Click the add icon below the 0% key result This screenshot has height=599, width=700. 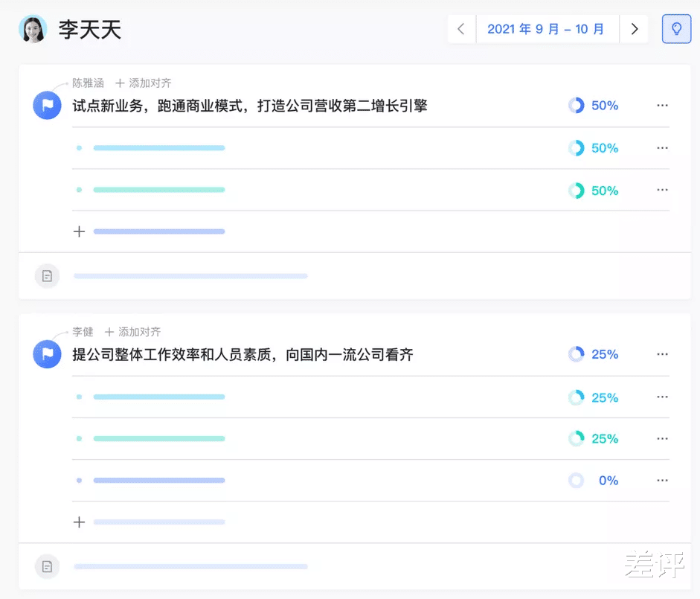click(x=79, y=522)
